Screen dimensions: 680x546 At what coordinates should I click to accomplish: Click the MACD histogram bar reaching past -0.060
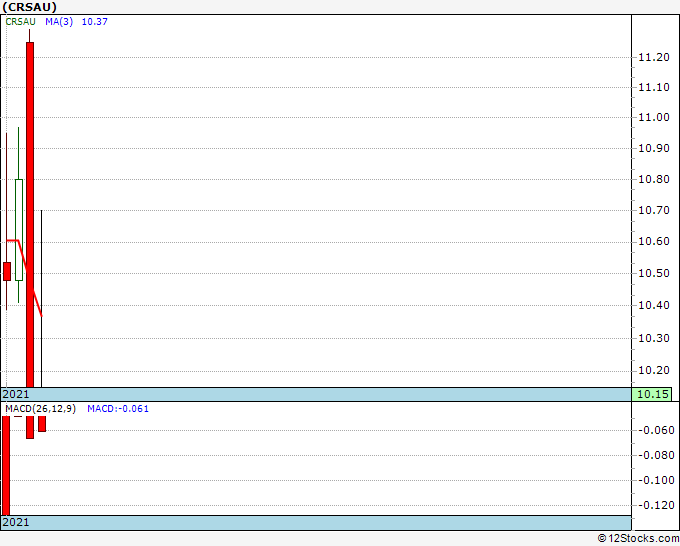pyautogui.click(x=30, y=427)
